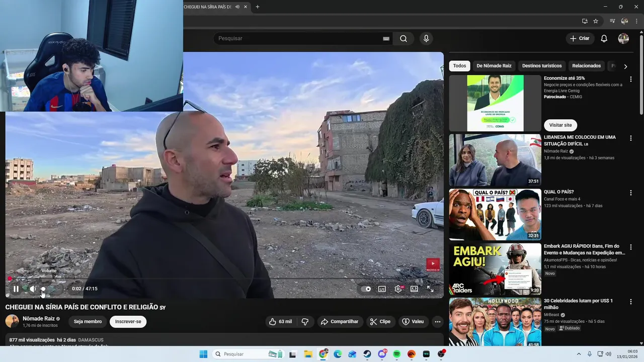Close the CHEGUEI NA SÍRIA browser tab
Image resolution: width=644 pixels, height=362 pixels.
[246, 7]
